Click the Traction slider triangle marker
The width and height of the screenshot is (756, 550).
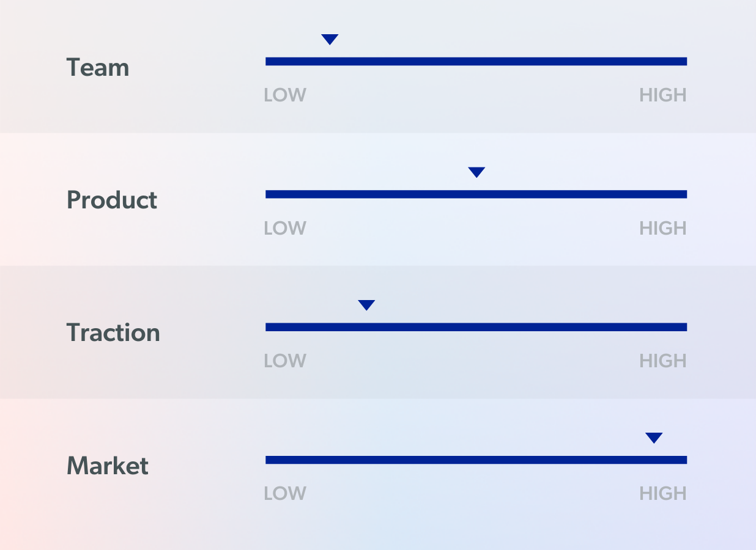tap(366, 304)
